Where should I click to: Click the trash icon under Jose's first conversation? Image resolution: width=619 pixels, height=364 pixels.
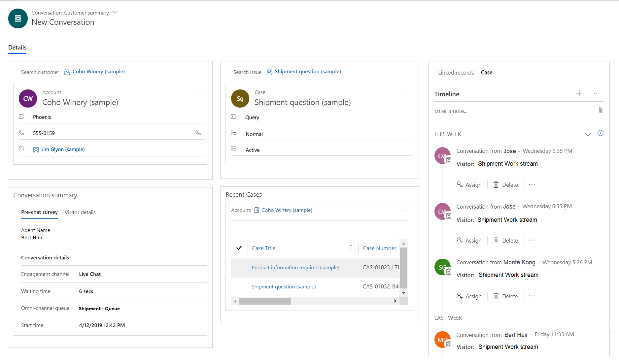coord(496,184)
